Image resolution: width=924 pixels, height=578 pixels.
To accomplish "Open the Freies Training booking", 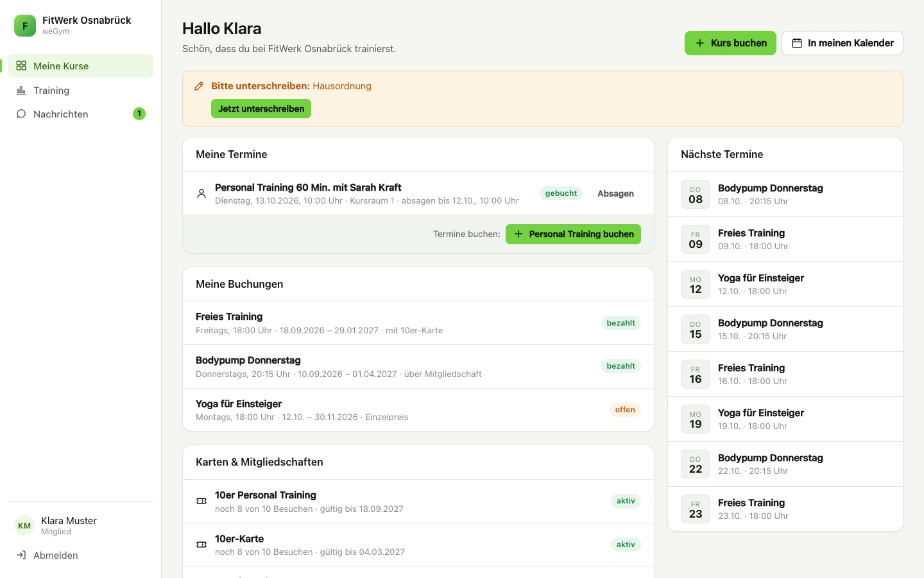I will click(418, 323).
